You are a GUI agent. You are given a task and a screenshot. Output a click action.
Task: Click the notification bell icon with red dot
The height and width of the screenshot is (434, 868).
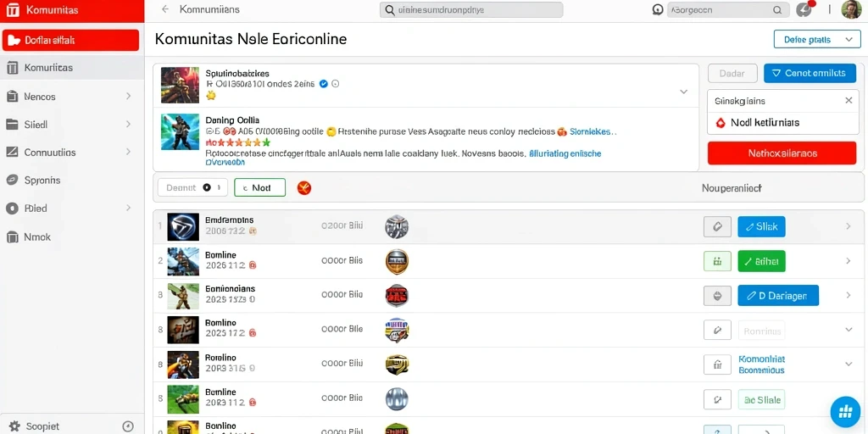[804, 9]
